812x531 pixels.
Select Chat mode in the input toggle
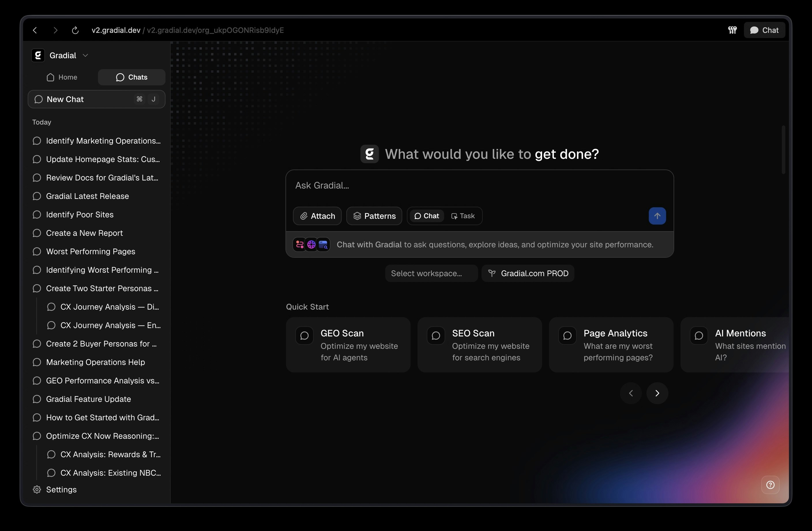426,216
